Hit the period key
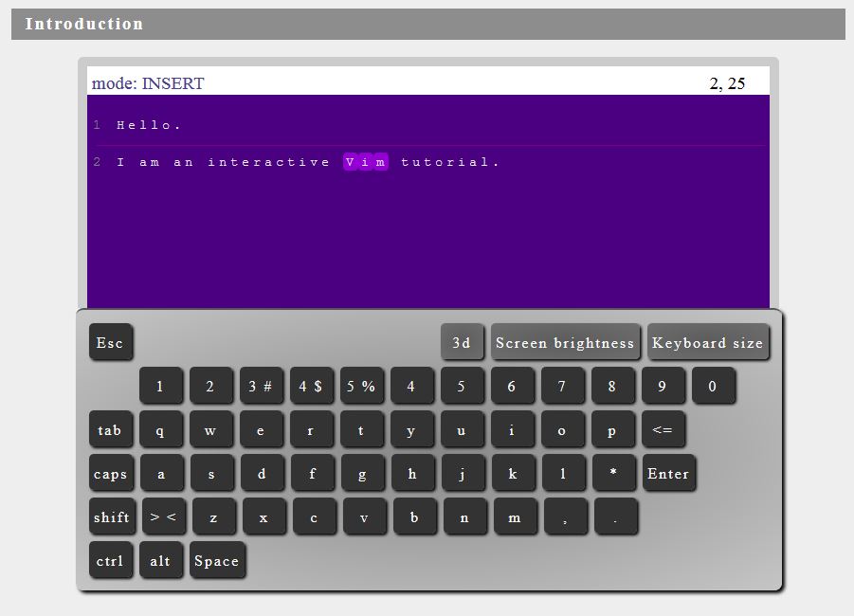854x616 pixels. pyautogui.click(x=616, y=516)
